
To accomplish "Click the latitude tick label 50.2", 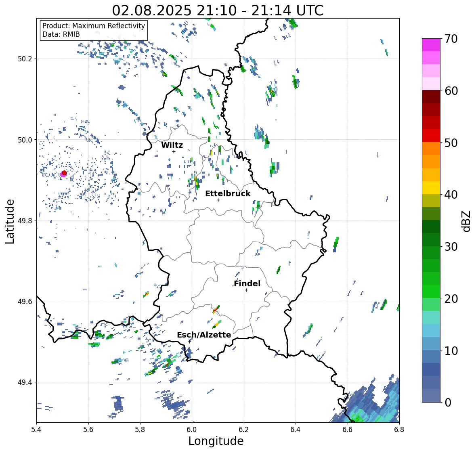I will (25, 59).
